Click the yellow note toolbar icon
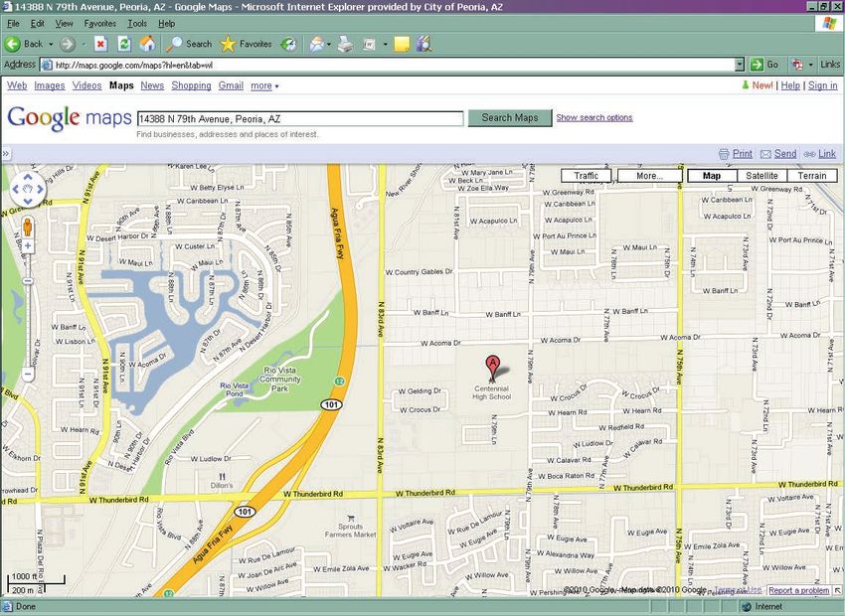The image size is (845, 616). click(402, 44)
